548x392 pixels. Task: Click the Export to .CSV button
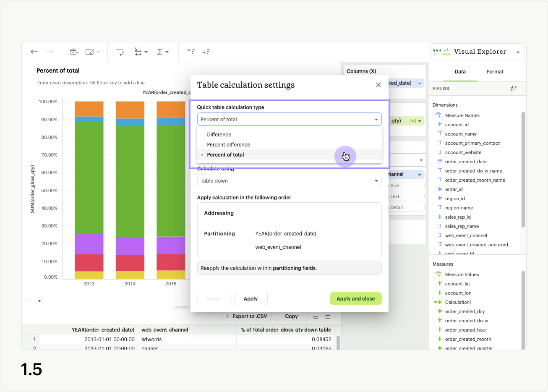[246, 316]
